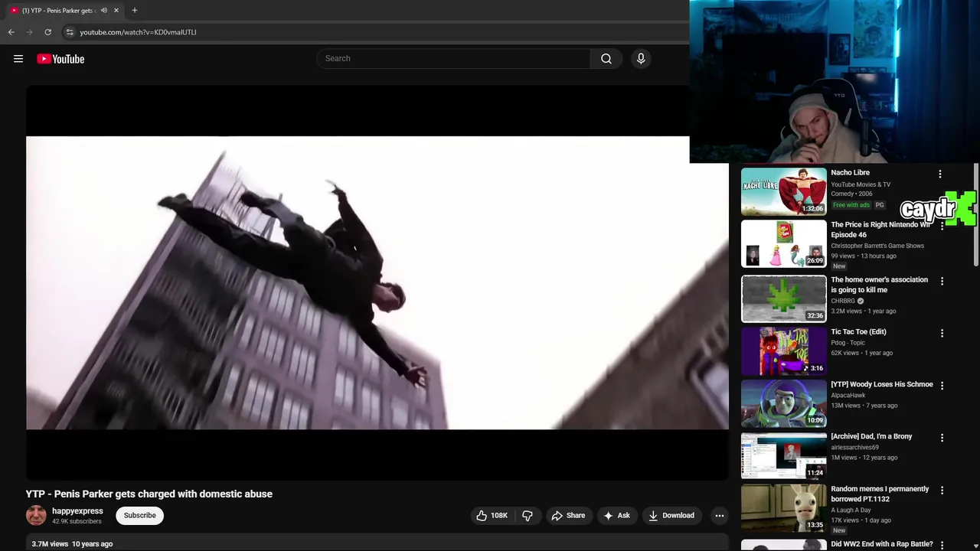This screenshot has height=551, width=980.
Task: Open options for Woody Loses His Schmoe
Action: point(942,386)
